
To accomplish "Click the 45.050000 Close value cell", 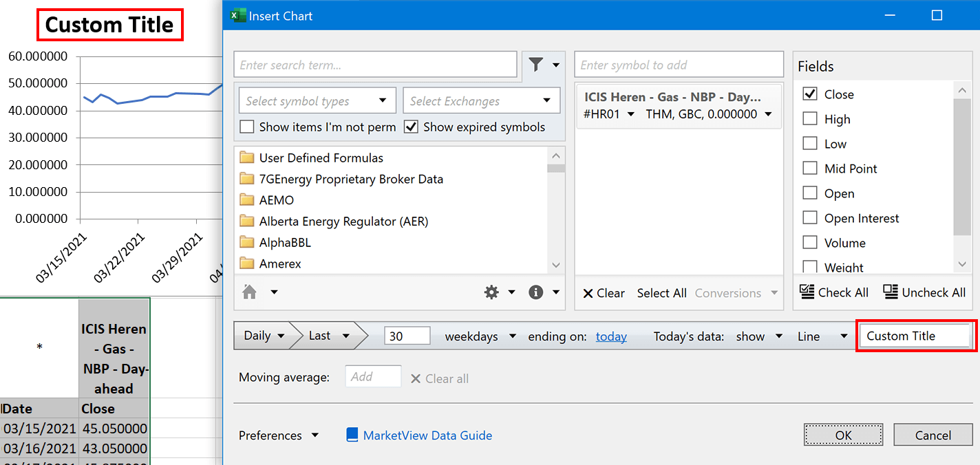I will [x=114, y=429].
